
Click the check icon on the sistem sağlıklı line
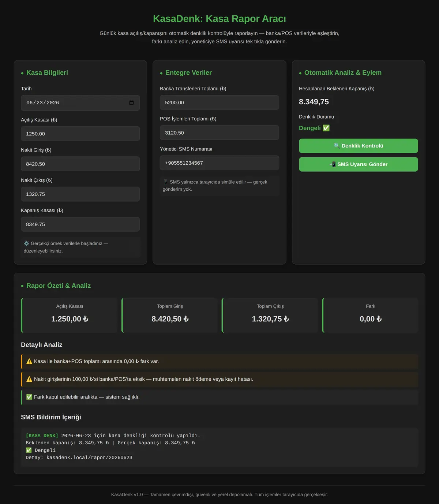point(29,397)
